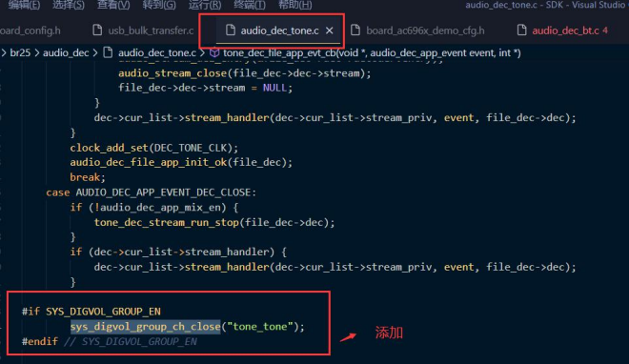Screen dimensions: 629x364
Task: Expand the audio_dec breadcrumb folder
Action: (x=66, y=52)
